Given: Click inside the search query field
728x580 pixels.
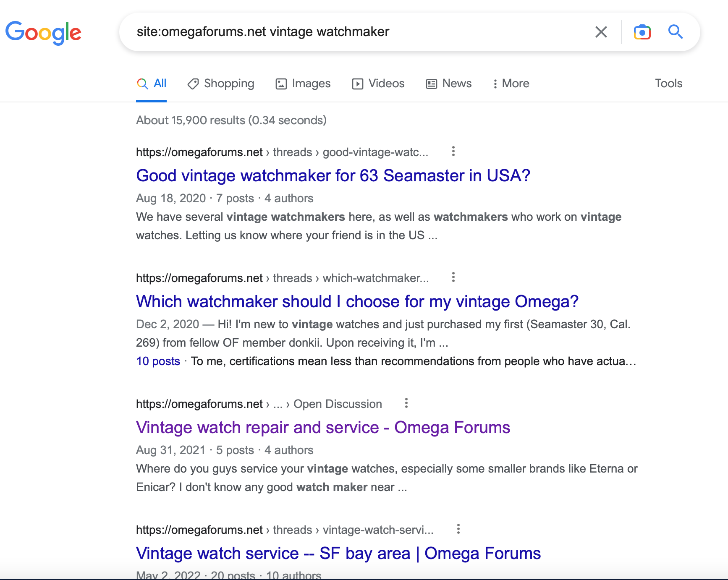Looking at the screenshot, I should point(357,32).
